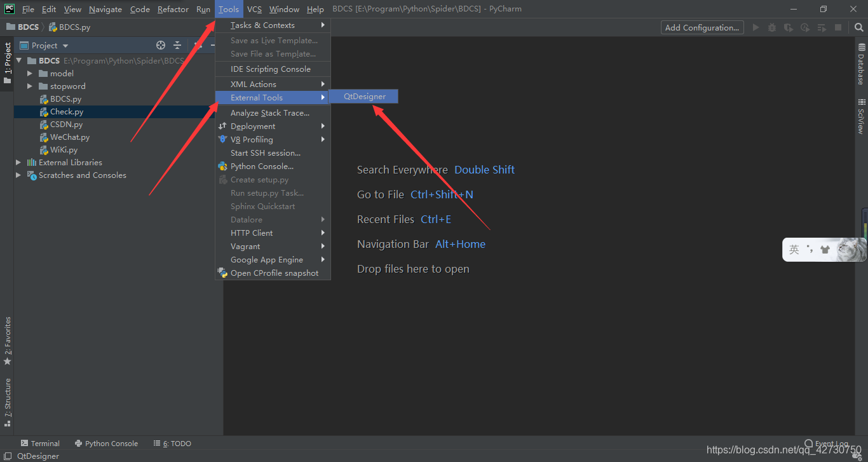Choose IDE Scripting Console

[x=273, y=69]
